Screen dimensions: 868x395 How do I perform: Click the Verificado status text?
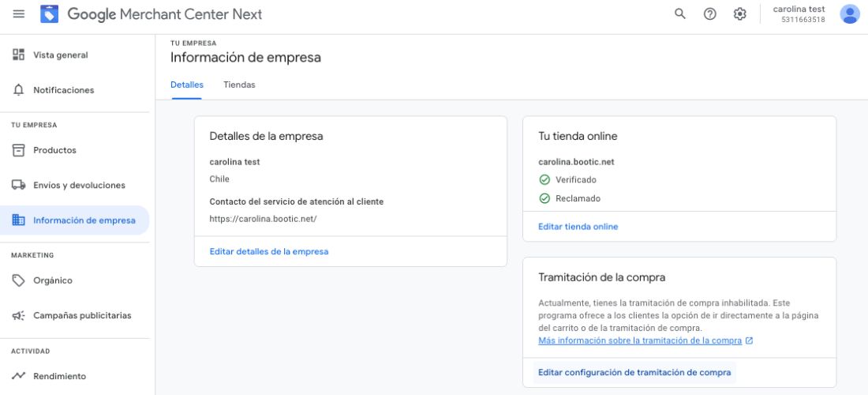click(x=576, y=180)
